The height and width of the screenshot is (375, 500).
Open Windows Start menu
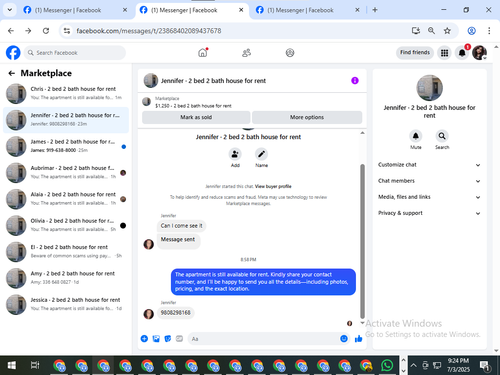click(x=11, y=365)
